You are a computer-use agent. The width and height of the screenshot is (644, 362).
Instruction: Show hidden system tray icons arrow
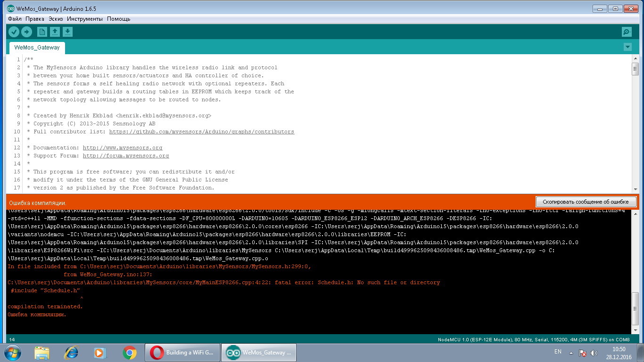point(571,353)
